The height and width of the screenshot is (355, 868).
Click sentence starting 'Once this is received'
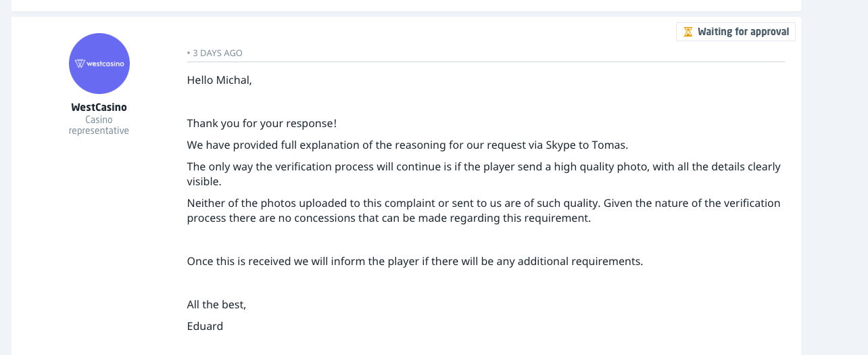click(x=414, y=261)
